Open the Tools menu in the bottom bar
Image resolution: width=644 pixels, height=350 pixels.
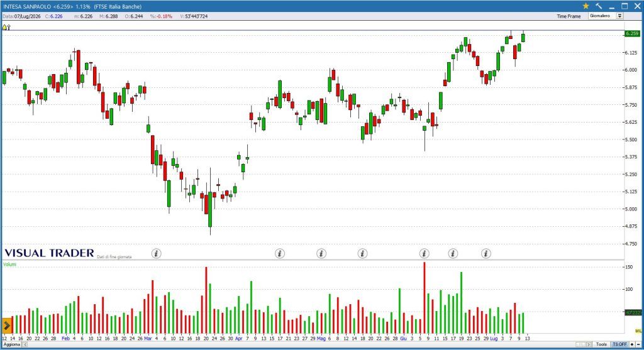(x=601, y=344)
